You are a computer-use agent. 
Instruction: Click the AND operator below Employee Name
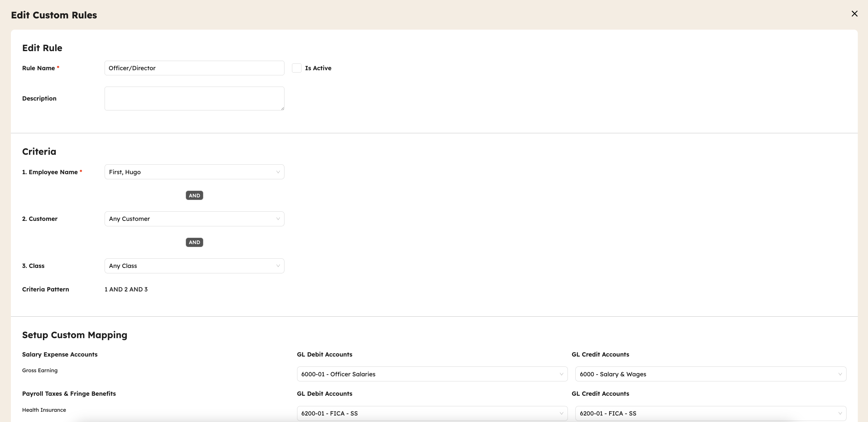pyautogui.click(x=194, y=196)
